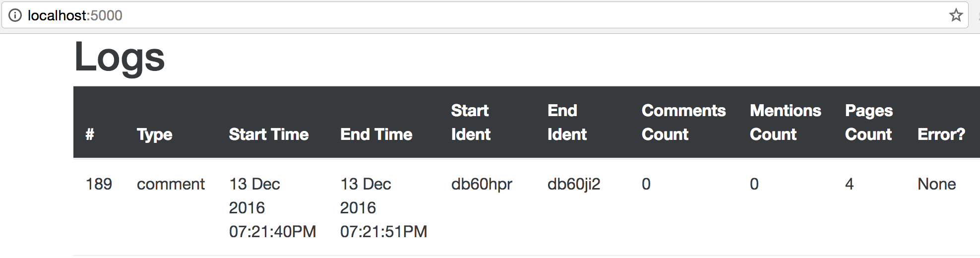The image size is (980, 258).
Task: Click the End Ident column header
Action: tap(567, 122)
